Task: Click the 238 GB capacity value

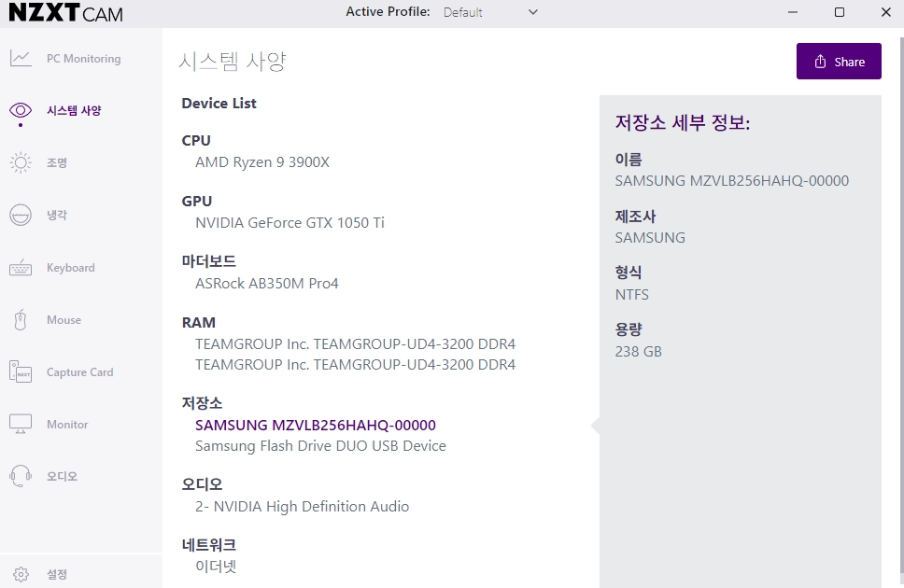Action: (x=638, y=352)
